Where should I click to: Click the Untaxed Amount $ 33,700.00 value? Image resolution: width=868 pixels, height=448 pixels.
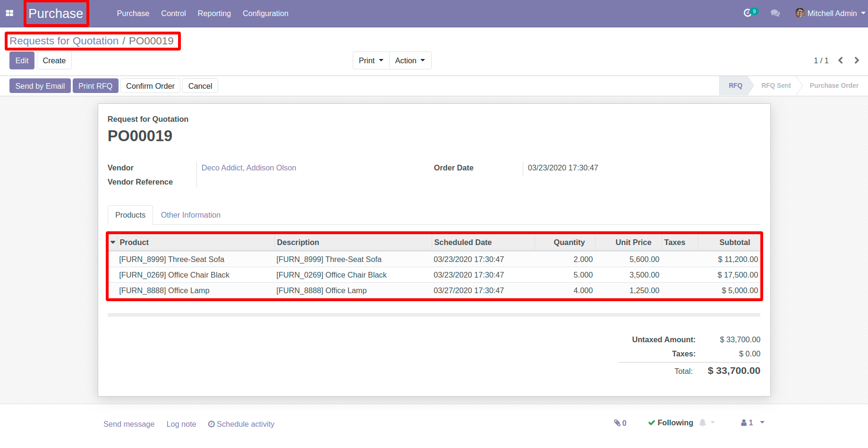(740, 339)
